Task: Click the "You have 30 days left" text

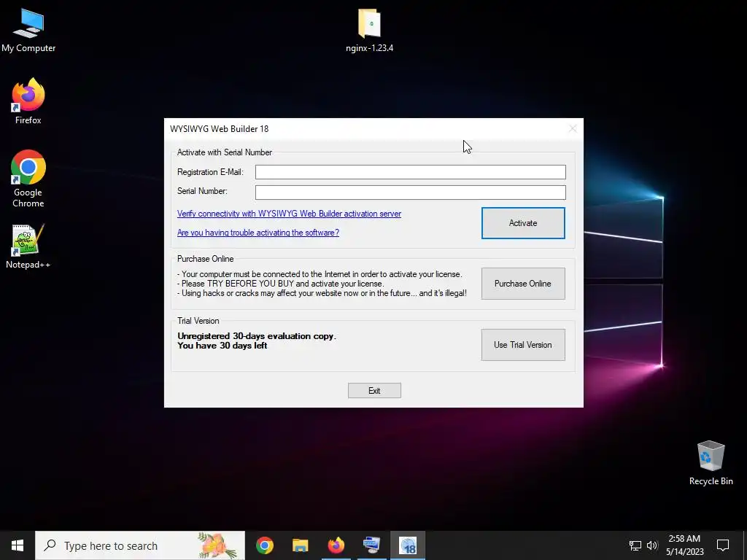Action: [x=222, y=346]
